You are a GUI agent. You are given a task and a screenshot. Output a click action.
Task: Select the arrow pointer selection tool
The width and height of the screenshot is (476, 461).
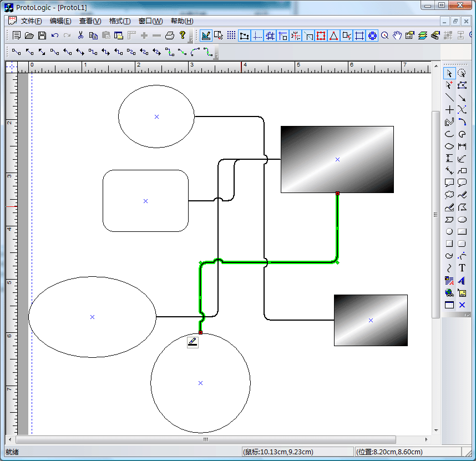(449, 73)
